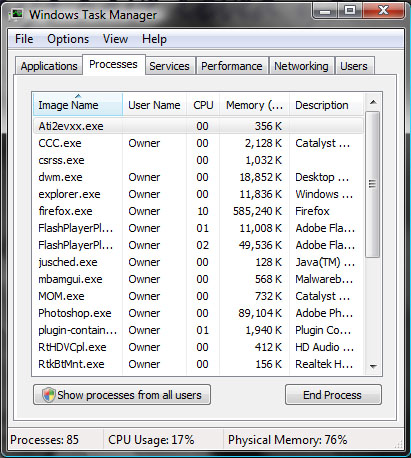411x458 pixels.
Task: Select the RtHDVCpl.exe process
Action: (x=198, y=347)
